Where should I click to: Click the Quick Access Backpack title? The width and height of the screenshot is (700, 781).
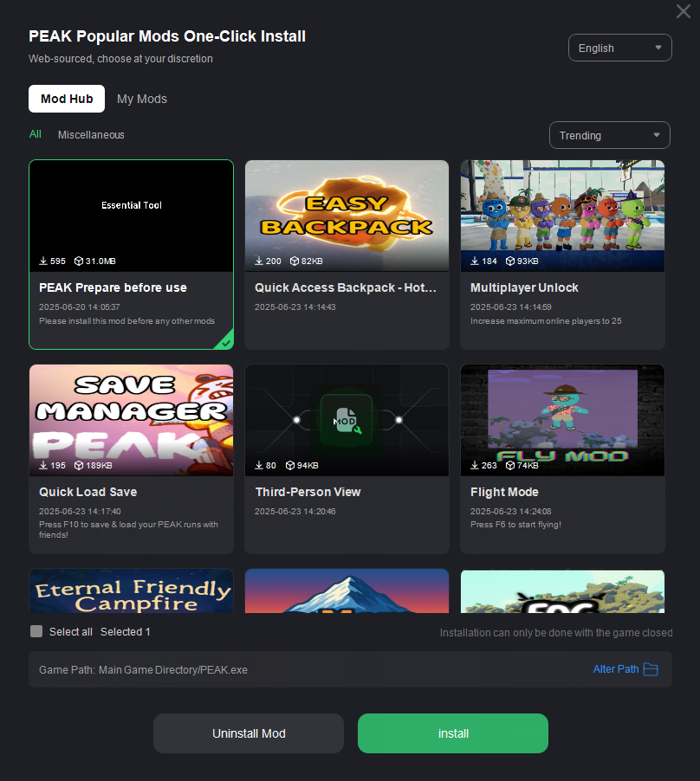(346, 287)
